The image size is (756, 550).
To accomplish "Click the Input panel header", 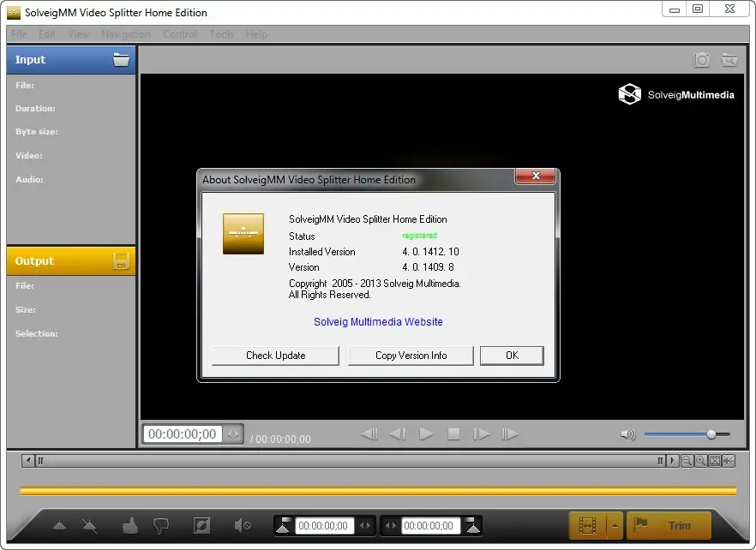I will (71, 60).
